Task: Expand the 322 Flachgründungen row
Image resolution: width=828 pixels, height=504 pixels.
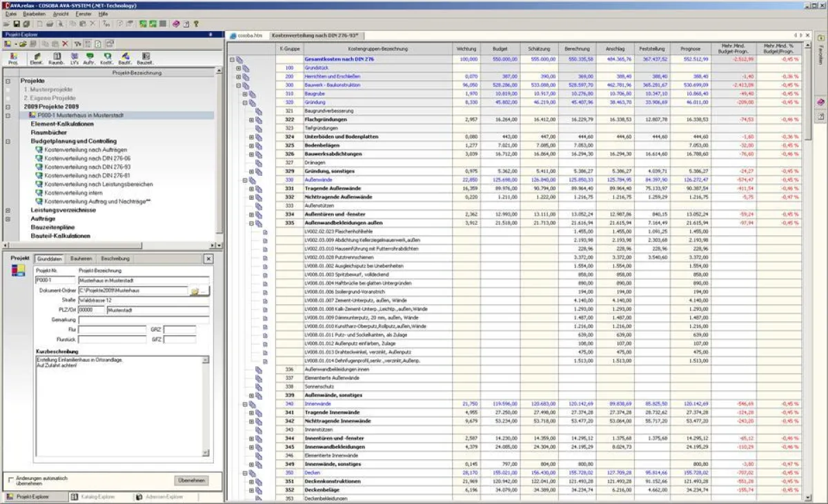Action: point(251,119)
